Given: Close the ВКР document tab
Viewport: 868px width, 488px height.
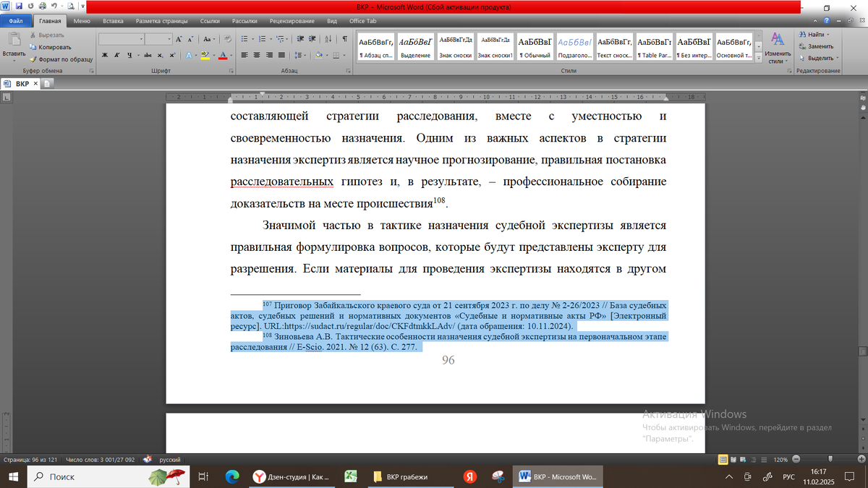Looking at the screenshot, I should point(35,84).
